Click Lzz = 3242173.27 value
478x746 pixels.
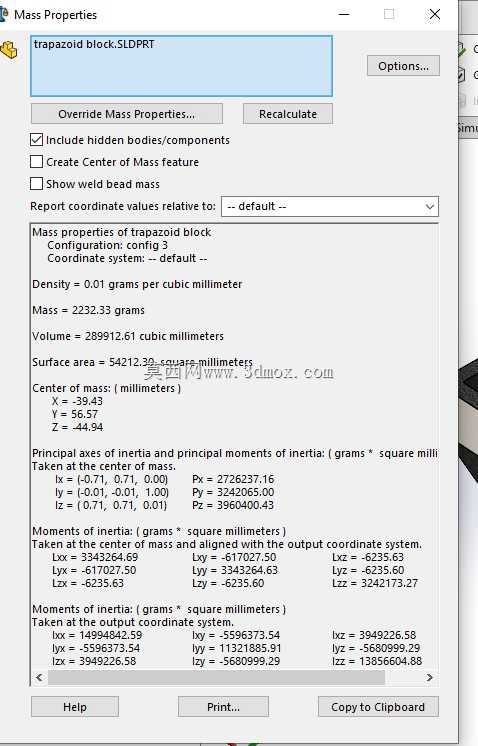375,583
